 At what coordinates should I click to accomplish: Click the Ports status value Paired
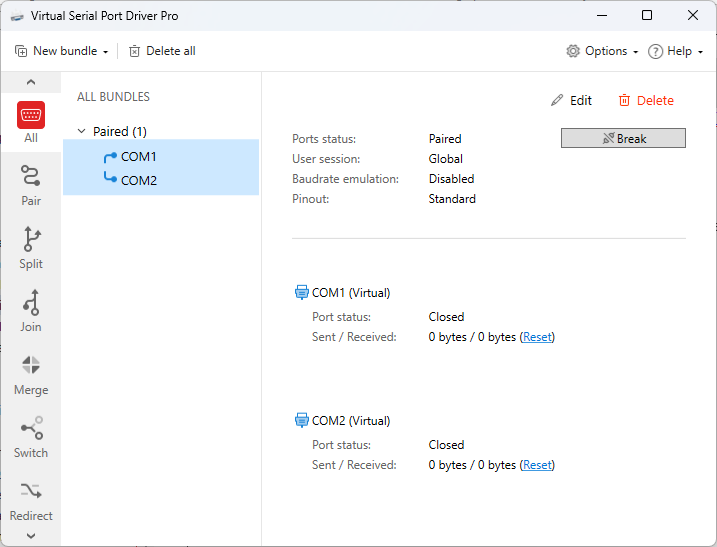pyautogui.click(x=445, y=139)
